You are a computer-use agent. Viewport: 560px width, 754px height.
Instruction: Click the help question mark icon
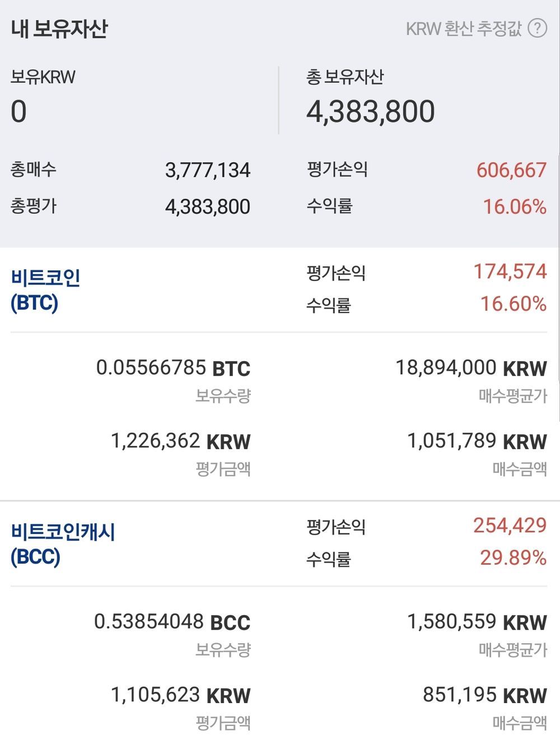coord(538,28)
